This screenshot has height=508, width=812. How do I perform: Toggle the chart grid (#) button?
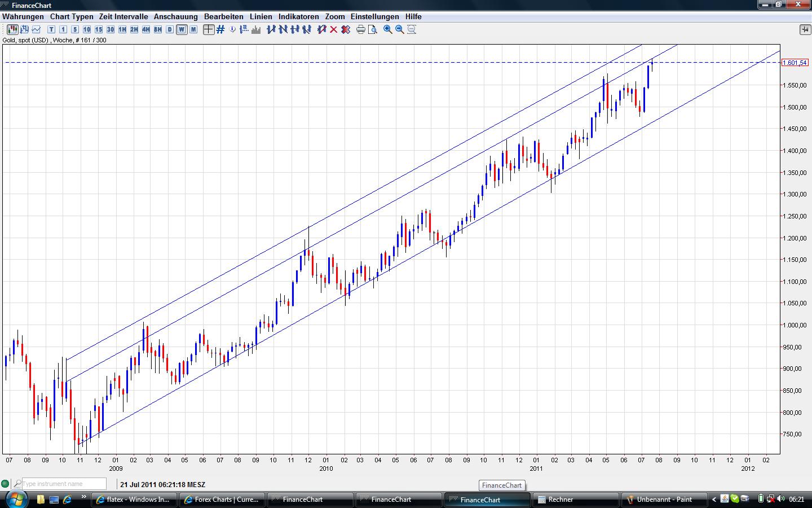[220, 29]
